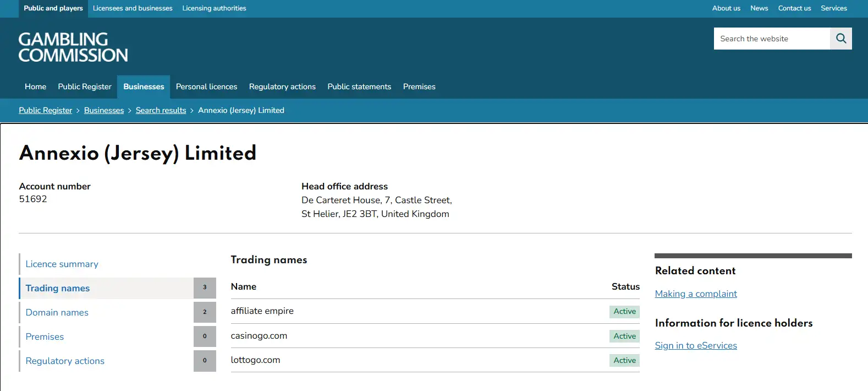Click the Annexio (Jersey) Limited heading
Viewport: 868px width, 391px height.
138,153
